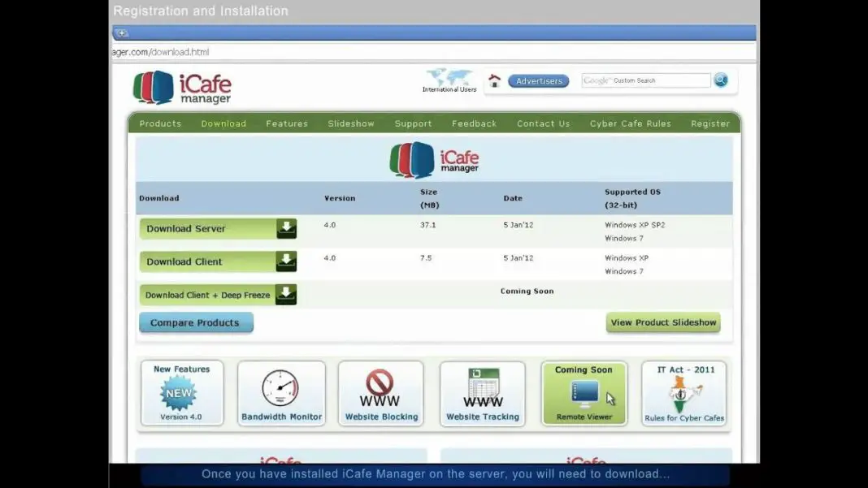
Task: Click the Client size value 7.5
Action: pyautogui.click(x=426, y=258)
